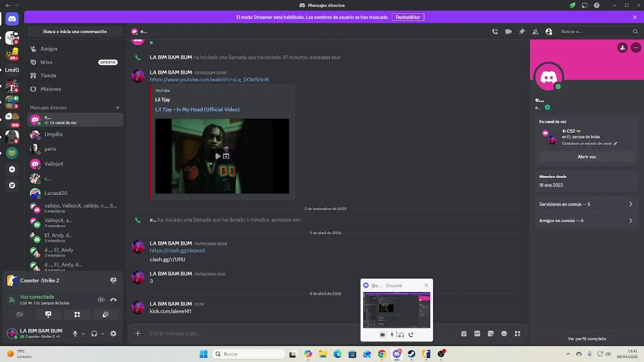644x362 pixels.
Task: Open the embedded video in pop-out
Action: point(226,156)
